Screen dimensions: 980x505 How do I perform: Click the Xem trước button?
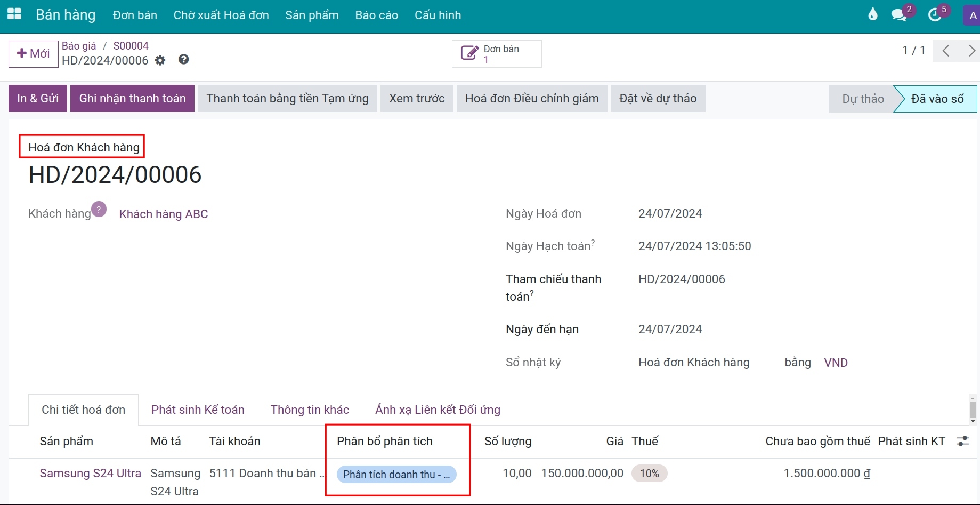[x=417, y=98]
